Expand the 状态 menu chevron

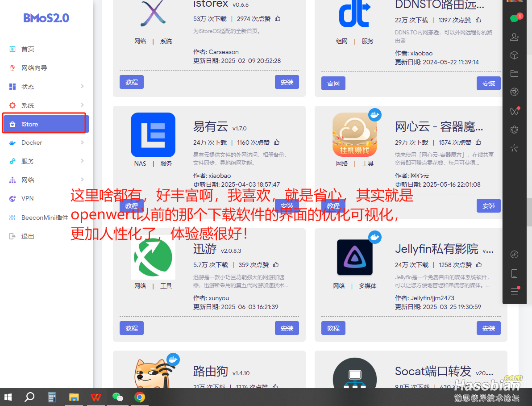(82, 86)
